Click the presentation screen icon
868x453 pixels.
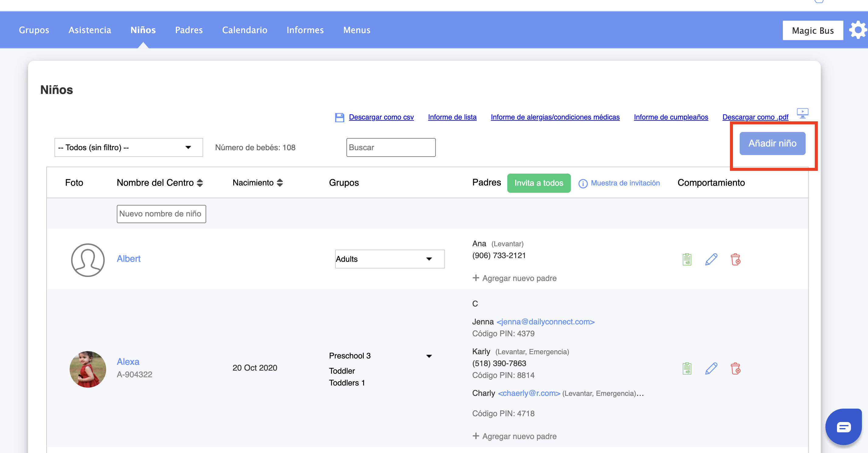pos(802,113)
